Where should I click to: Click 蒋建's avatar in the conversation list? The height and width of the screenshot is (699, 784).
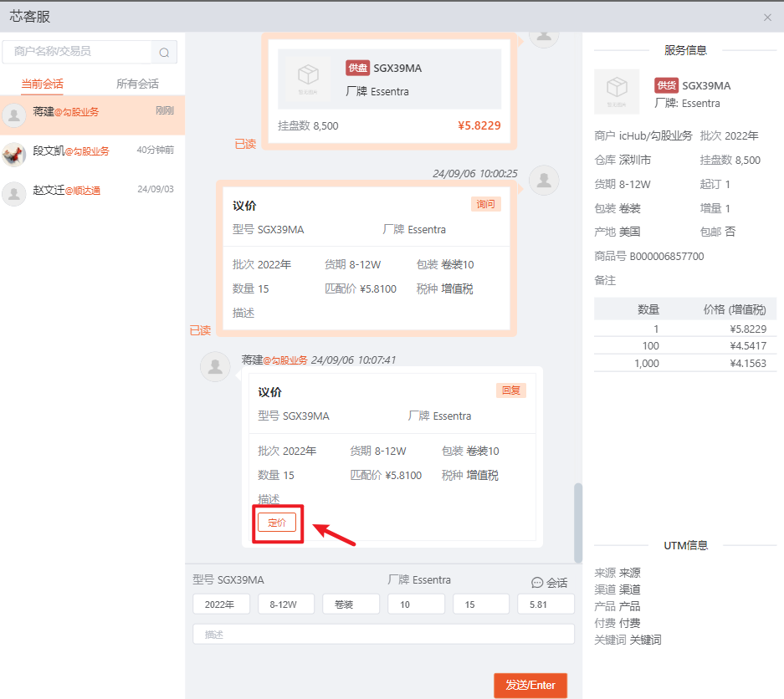(14, 115)
